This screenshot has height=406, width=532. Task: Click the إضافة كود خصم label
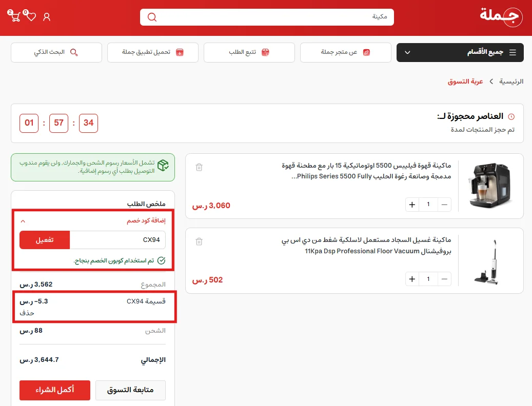[x=146, y=220]
